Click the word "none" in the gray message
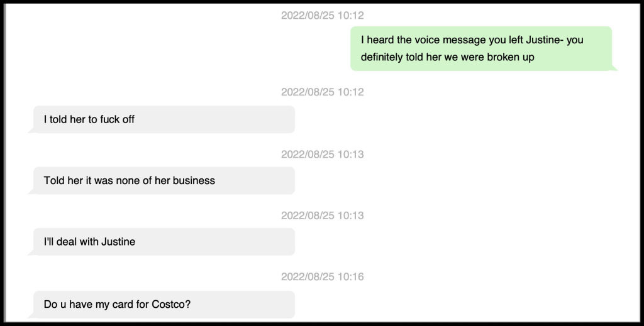644x326 pixels. [128, 181]
